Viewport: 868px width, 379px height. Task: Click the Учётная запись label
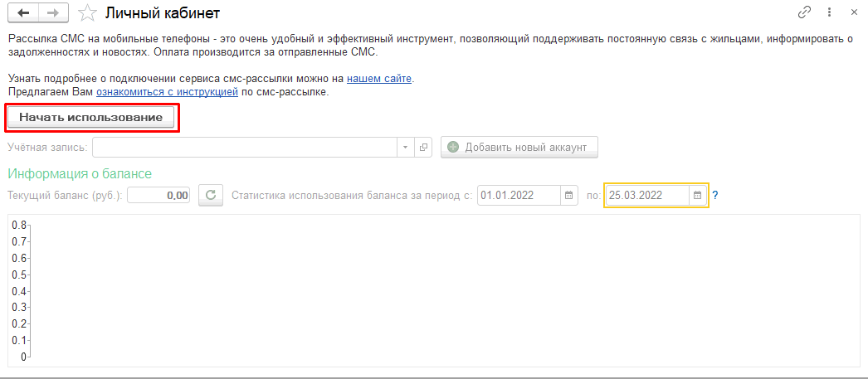click(x=47, y=148)
